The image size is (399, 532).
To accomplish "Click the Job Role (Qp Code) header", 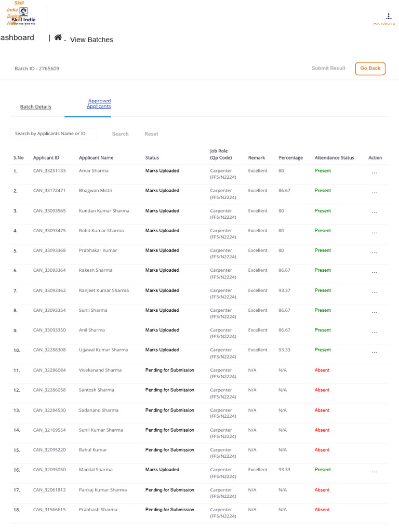I will coord(221,154).
